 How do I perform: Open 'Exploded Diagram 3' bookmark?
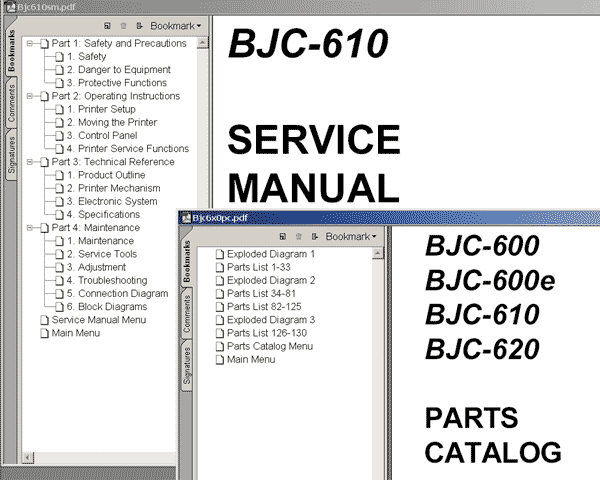[271, 320]
